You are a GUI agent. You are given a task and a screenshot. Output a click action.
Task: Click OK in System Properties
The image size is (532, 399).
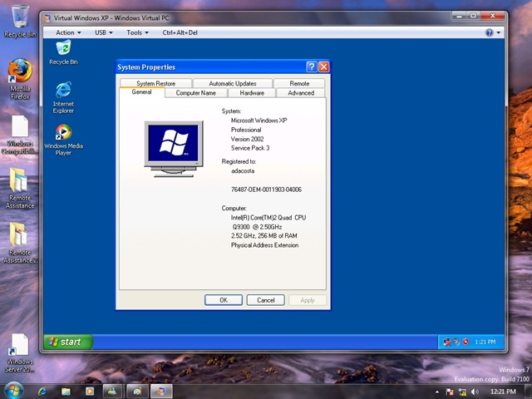(224, 300)
